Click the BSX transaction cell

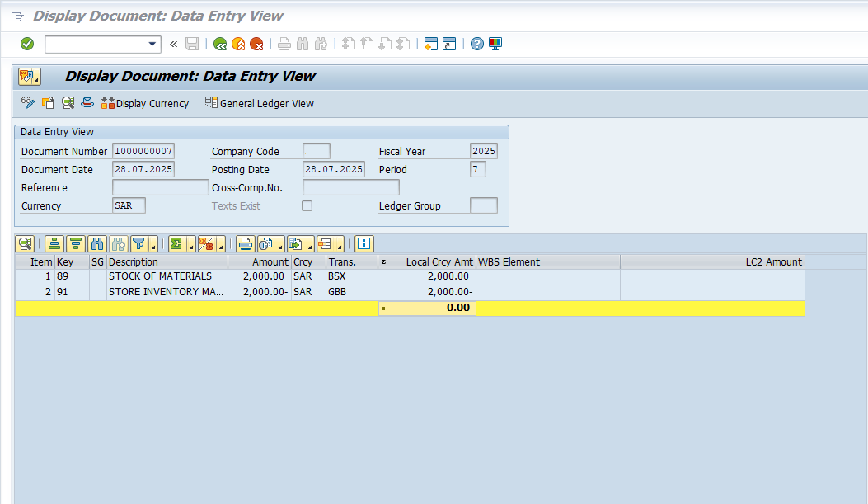point(351,276)
